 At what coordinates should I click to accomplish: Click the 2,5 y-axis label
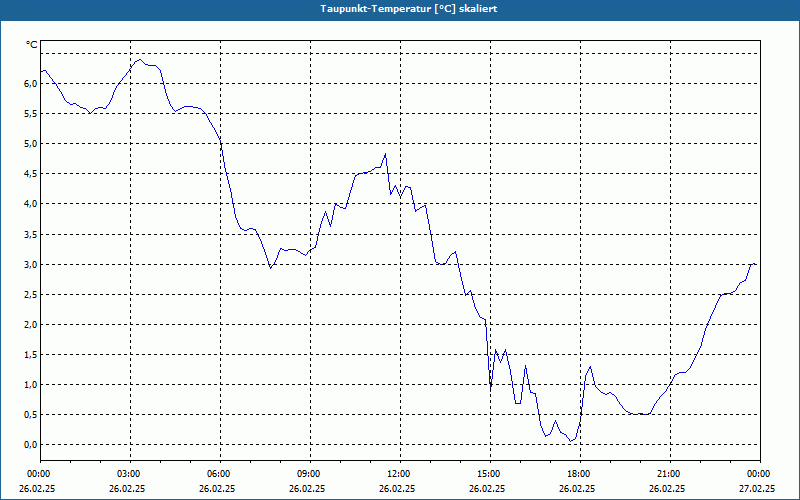(x=31, y=294)
